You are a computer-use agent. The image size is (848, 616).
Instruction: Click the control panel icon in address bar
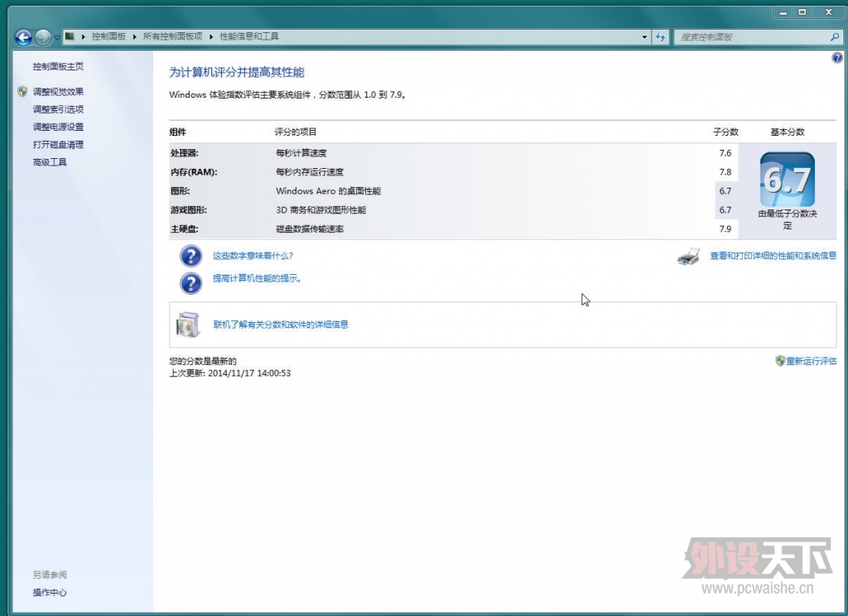pos(70,36)
